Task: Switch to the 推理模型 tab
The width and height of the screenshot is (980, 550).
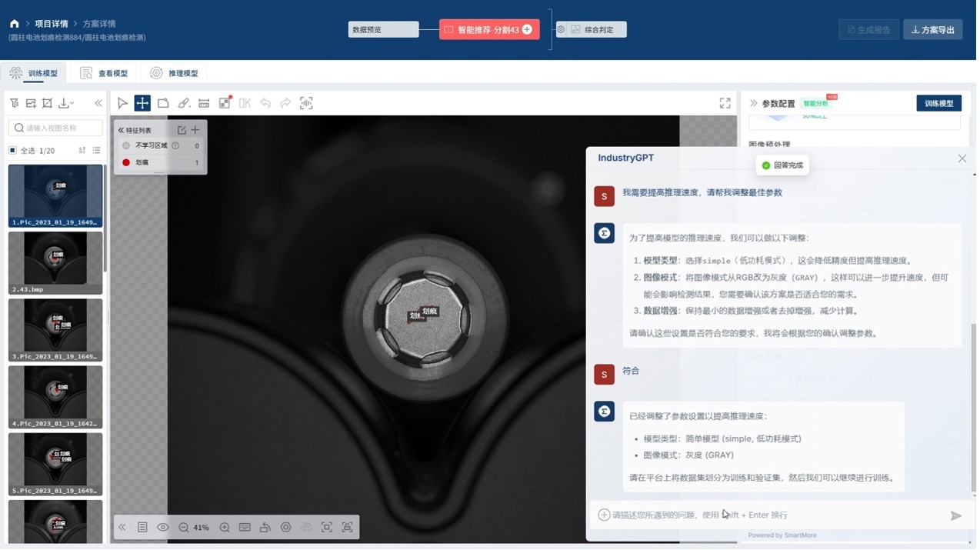Action: [174, 73]
